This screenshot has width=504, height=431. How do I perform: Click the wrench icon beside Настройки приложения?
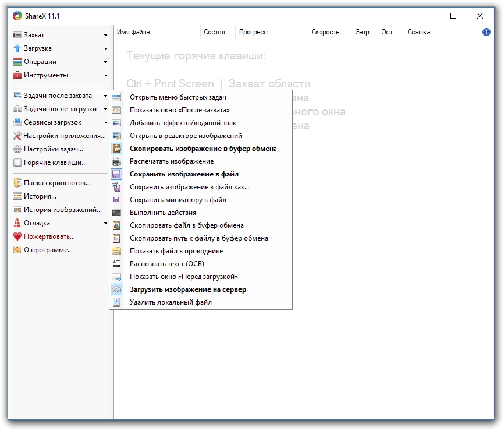pyautogui.click(x=17, y=136)
